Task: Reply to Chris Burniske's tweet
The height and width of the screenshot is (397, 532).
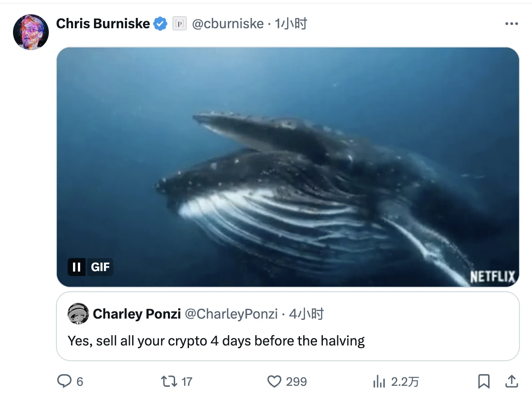Action: 64,381
